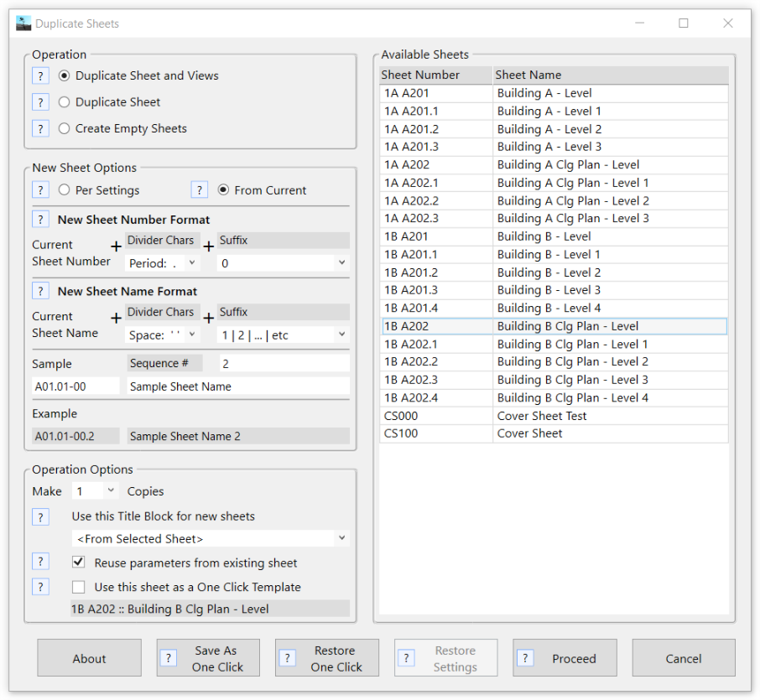
Task: Expand the sheet name Suffix dropdown
Action: click(x=283, y=334)
